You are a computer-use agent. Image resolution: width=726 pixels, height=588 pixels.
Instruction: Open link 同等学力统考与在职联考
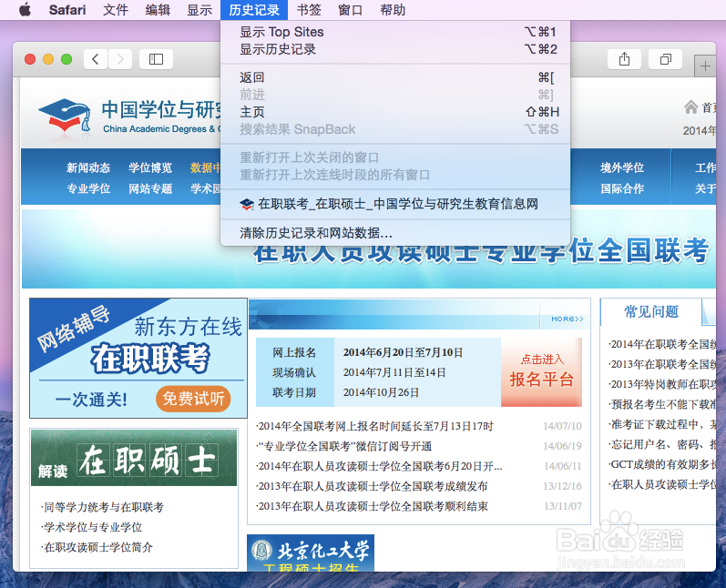tap(102, 507)
